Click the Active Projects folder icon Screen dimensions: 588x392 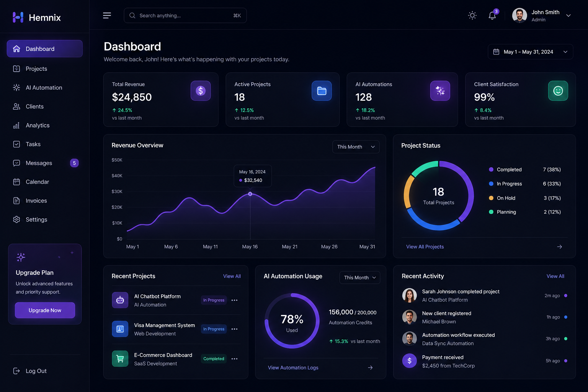(x=322, y=91)
